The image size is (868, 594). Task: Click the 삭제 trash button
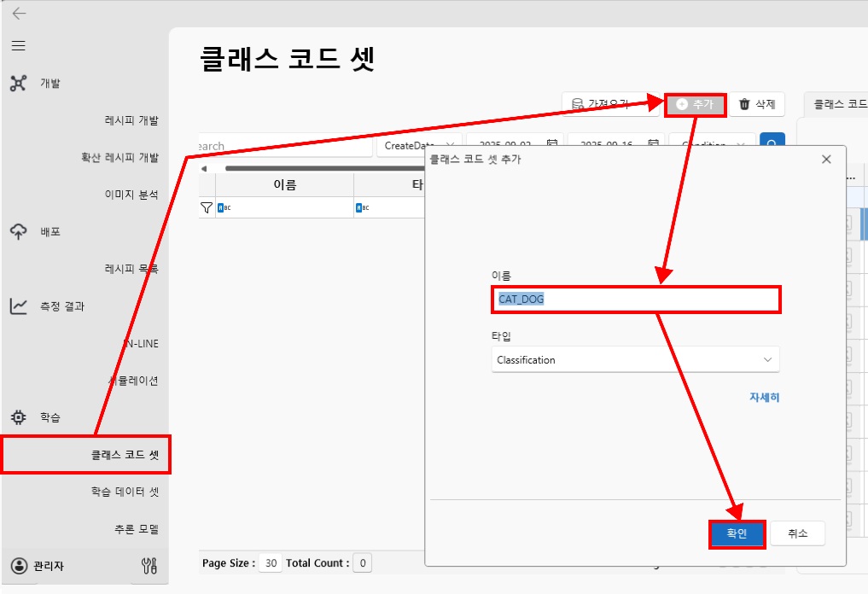click(757, 104)
